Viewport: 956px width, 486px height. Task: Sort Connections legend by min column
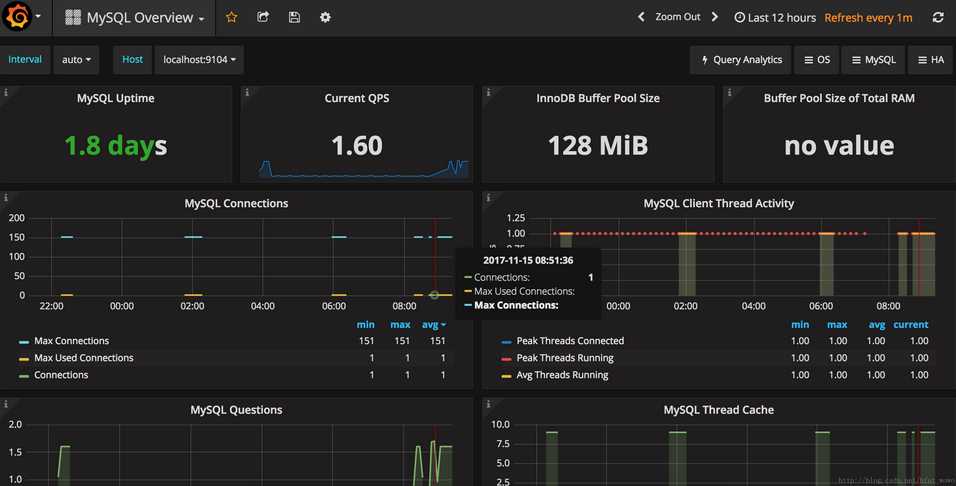click(x=365, y=324)
